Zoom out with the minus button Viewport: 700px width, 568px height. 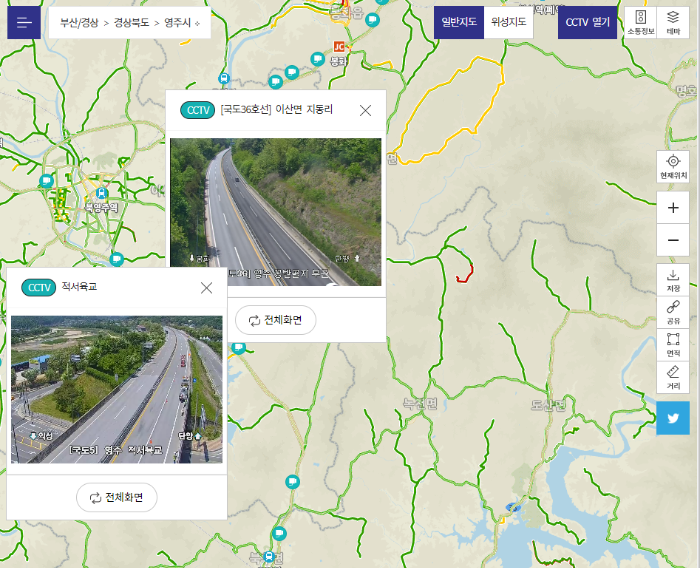(x=673, y=240)
